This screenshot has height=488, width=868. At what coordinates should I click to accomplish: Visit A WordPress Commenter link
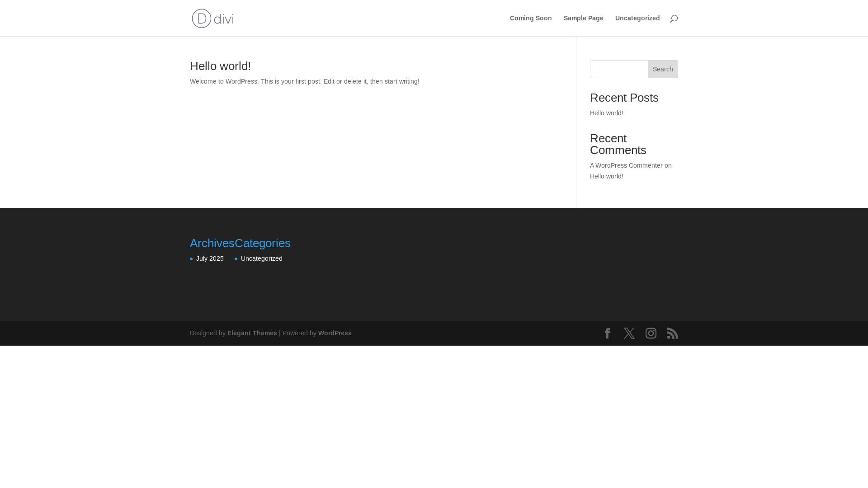626,165
